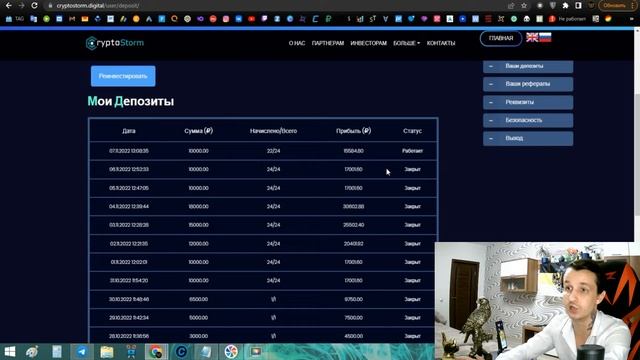Click the 04.11.2022 deposit date cell
Image resolution: width=640 pixels, height=360 pixels.
pyautogui.click(x=129, y=207)
